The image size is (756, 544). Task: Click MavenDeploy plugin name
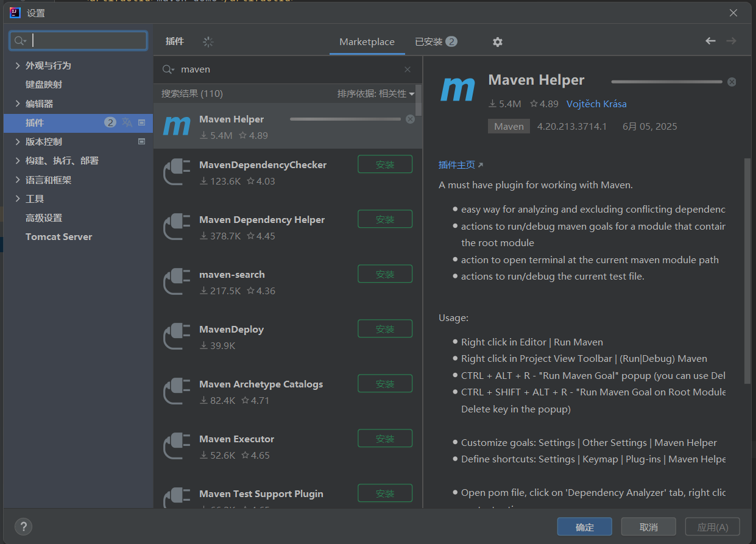pos(231,329)
